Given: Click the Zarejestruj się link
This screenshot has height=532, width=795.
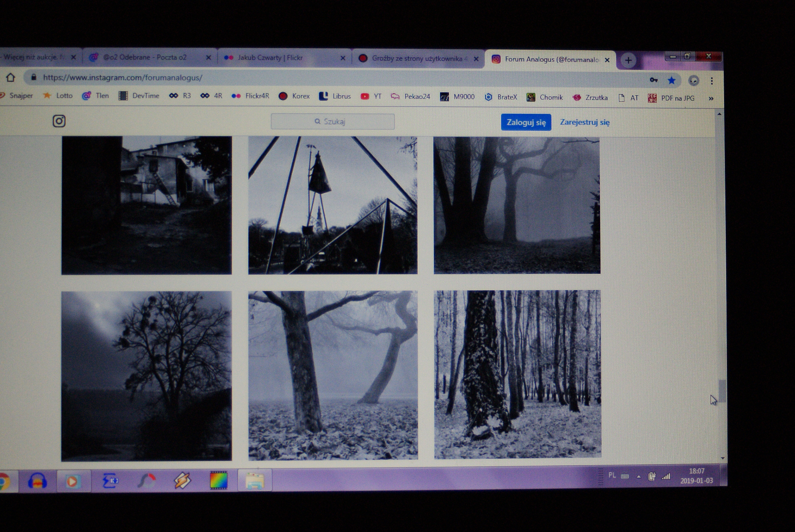Looking at the screenshot, I should (585, 123).
